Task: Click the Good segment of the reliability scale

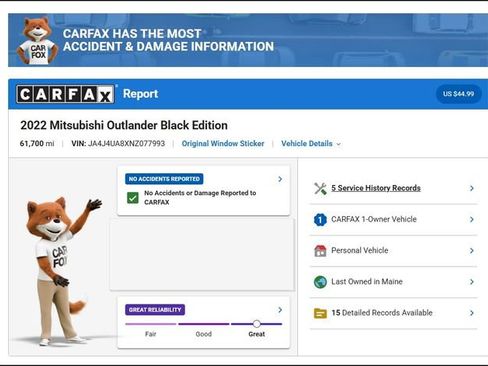Action: point(204,324)
